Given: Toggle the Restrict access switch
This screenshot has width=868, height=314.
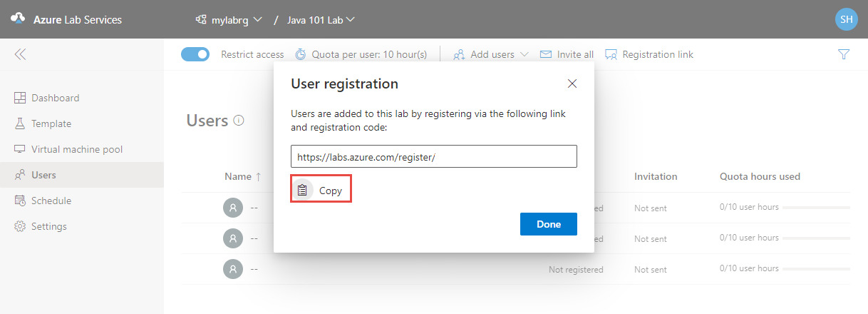Looking at the screenshot, I should point(195,54).
